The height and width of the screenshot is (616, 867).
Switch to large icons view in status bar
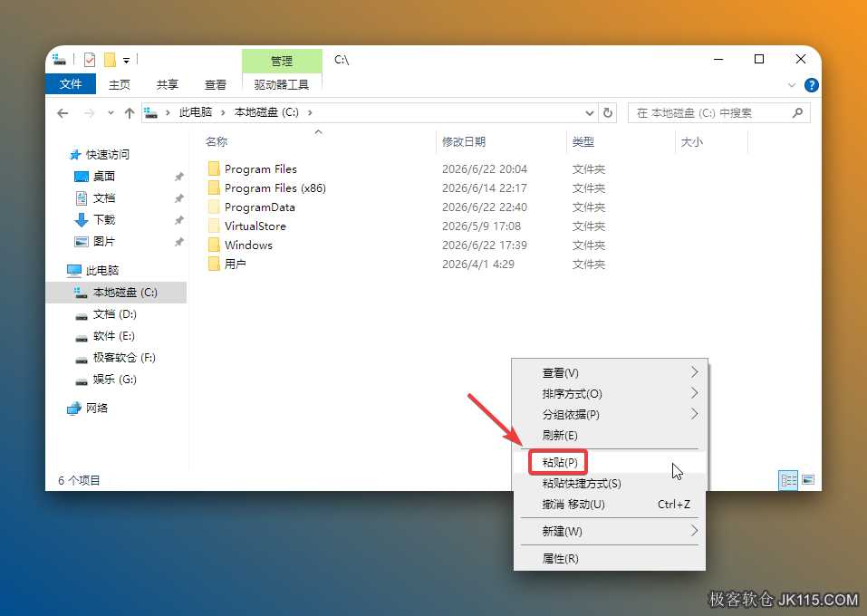point(808,480)
